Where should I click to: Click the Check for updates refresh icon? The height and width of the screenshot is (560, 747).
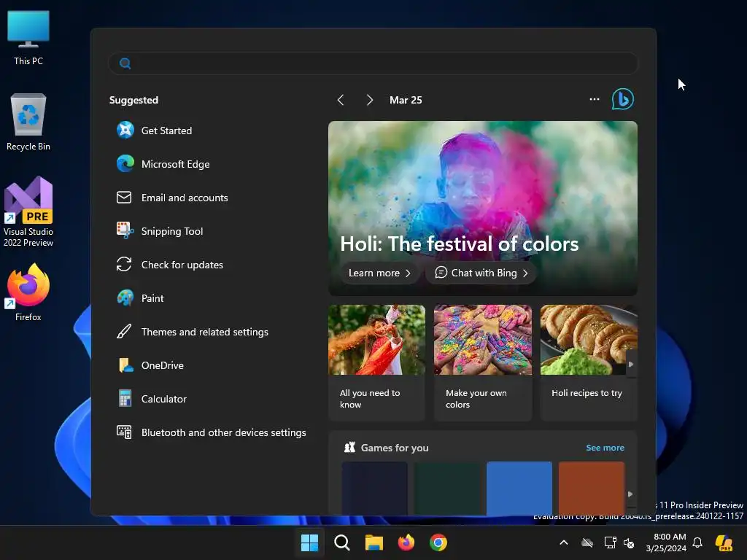point(124,264)
